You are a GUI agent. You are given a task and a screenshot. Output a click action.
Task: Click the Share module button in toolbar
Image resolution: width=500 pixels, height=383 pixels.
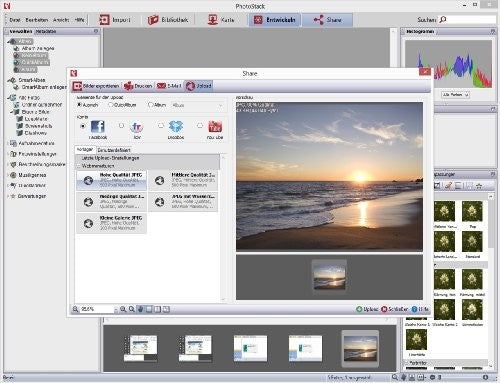pyautogui.click(x=327, y=20)
